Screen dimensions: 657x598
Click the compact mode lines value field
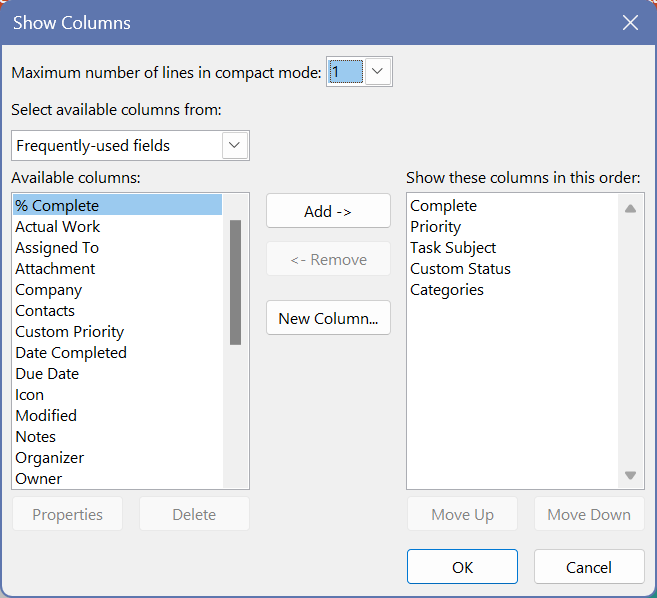[x=345, y=72]
